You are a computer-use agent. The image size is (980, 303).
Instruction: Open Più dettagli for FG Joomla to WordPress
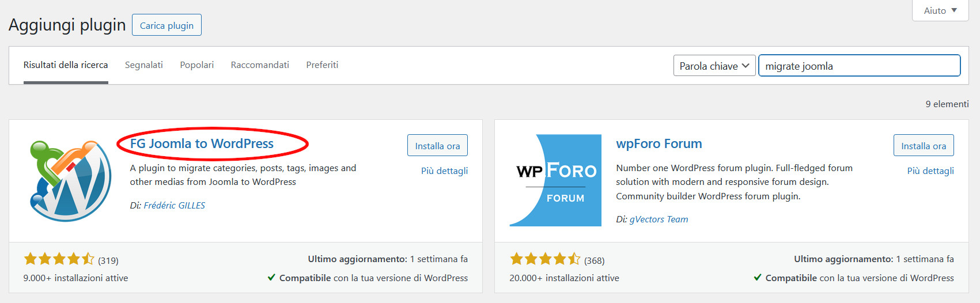(x=444, y=171)
